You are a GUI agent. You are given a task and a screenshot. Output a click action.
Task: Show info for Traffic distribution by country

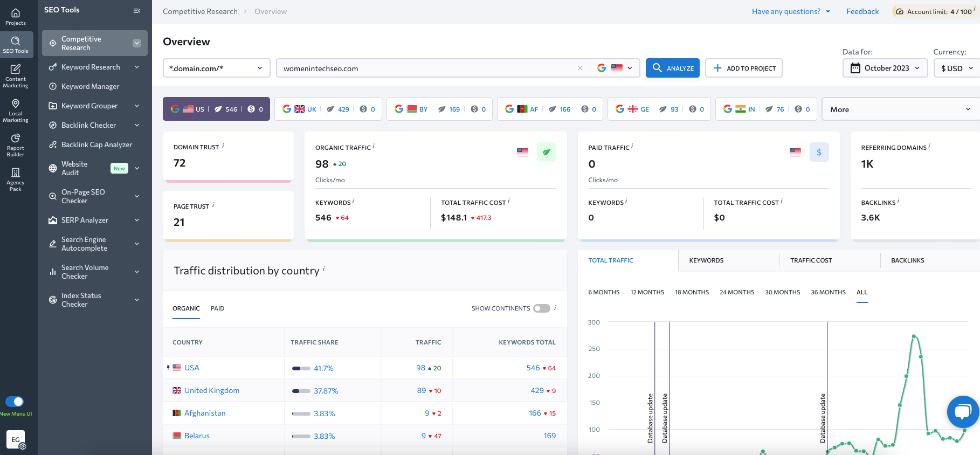323,268
